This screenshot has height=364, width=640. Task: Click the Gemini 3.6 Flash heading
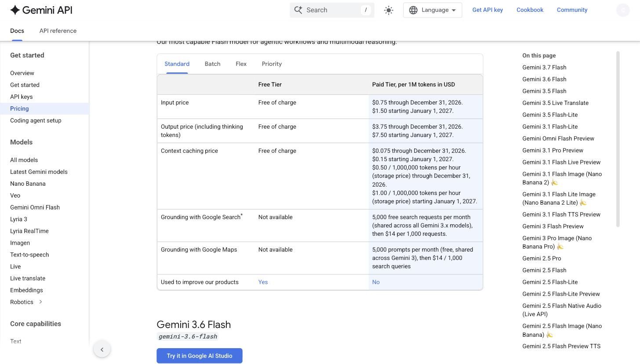(193, 324)
